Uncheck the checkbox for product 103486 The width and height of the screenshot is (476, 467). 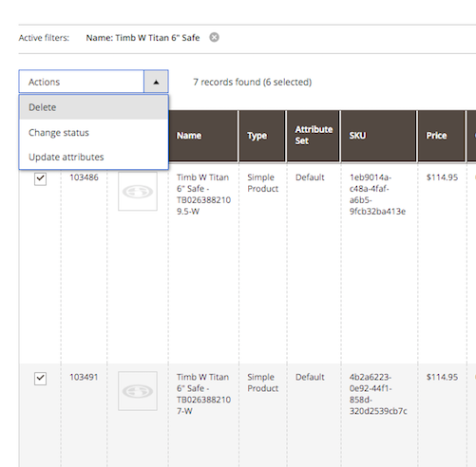[x=40, y=178]
